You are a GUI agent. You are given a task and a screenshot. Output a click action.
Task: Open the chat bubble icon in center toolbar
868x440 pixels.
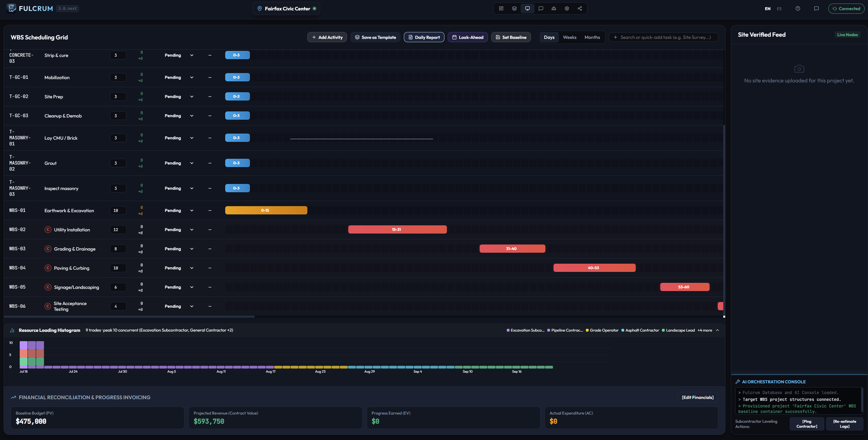540,8
